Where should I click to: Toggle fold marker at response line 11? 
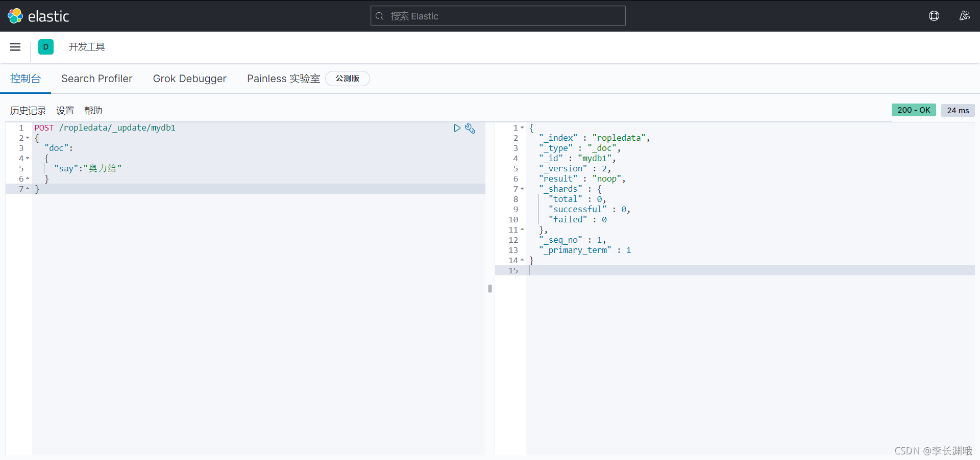pyautogui.click(x=522, y=230)
